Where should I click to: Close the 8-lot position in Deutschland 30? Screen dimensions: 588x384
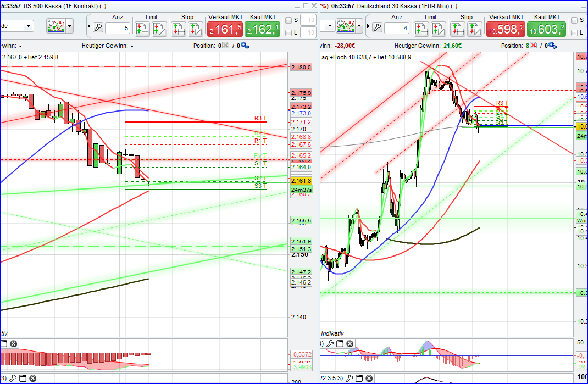pos(533,46)
